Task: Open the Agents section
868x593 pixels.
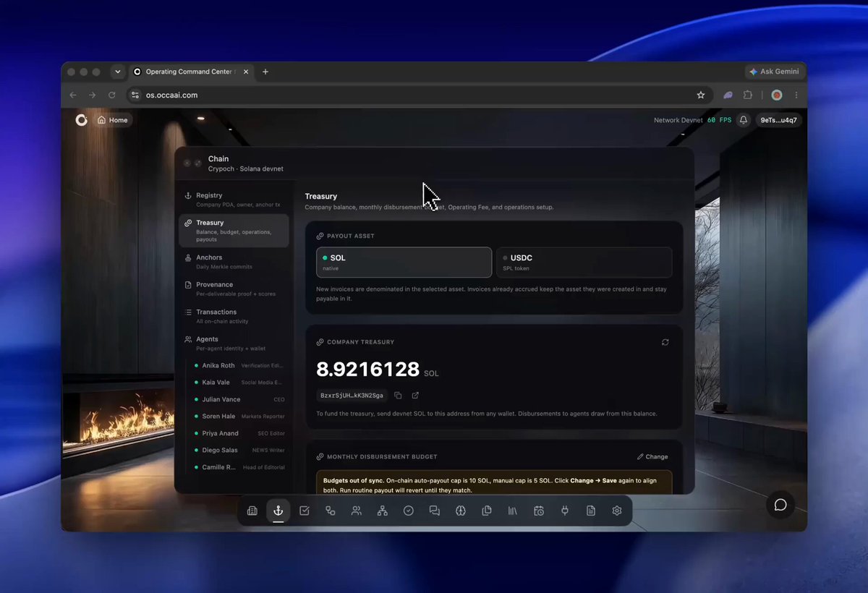Action: click(x=234, y=343)
